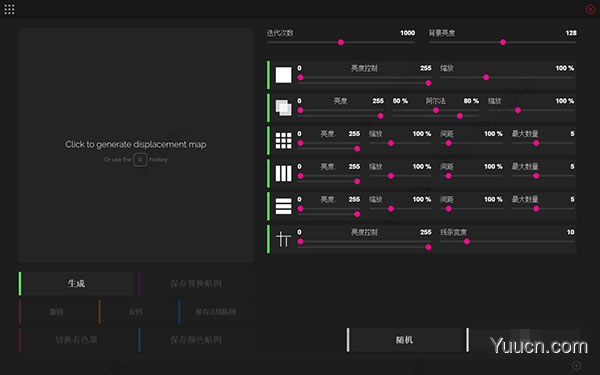Viewport: 600px width, 375px height.
Task: Click the 阿尔法 upper handle in overlapping squares row
Action: (x=460, y=116)
